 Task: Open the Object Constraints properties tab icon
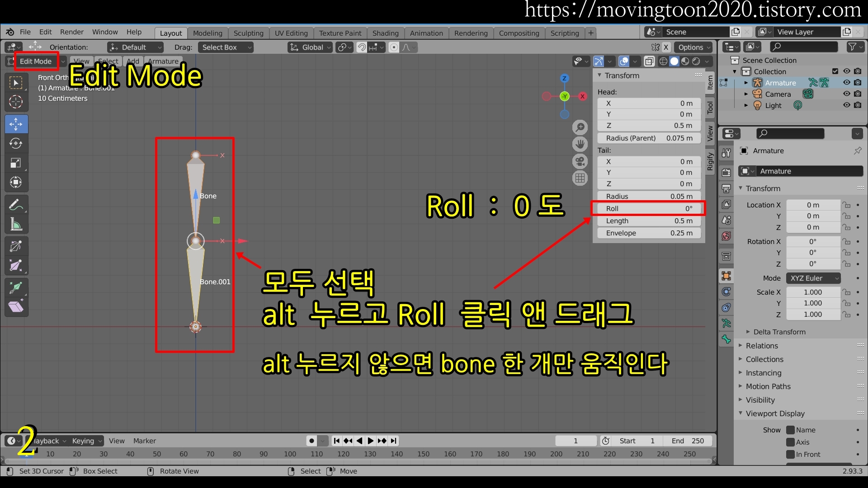pos(726,308)
